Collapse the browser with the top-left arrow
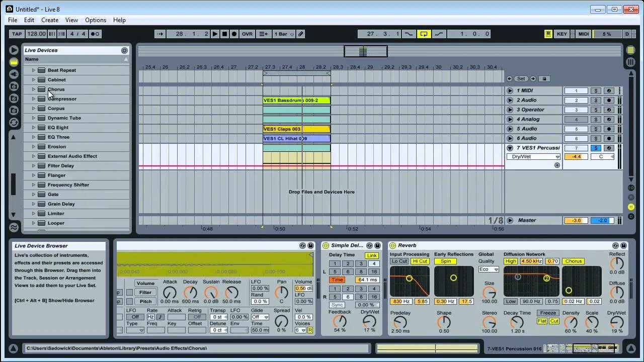This screenshot has width=644, height=362. [x=14, y=50]
